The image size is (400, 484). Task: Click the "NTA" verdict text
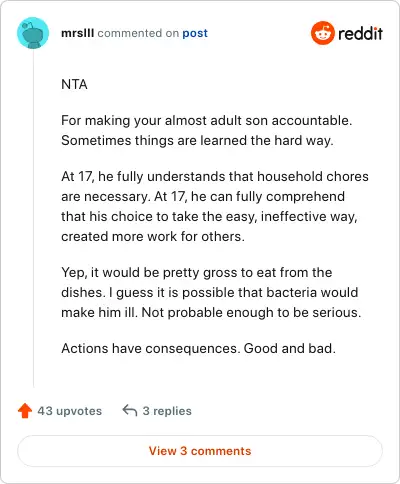(x=74, y=84)
